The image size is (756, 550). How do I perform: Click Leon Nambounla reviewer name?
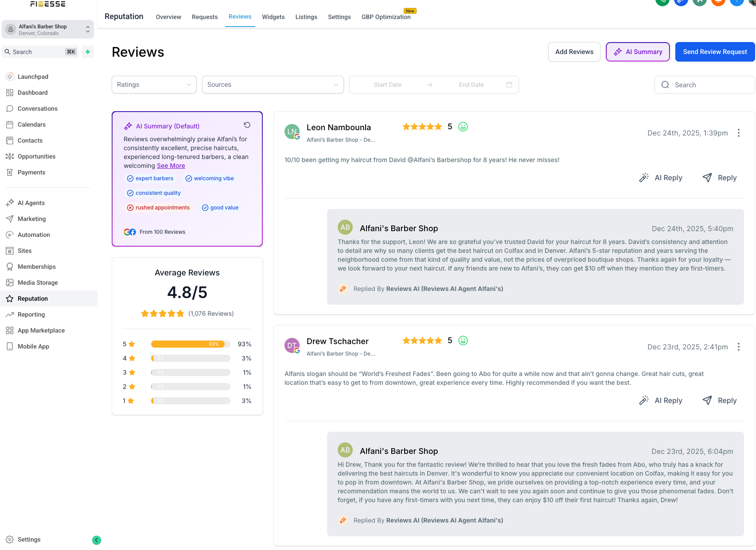339,128
